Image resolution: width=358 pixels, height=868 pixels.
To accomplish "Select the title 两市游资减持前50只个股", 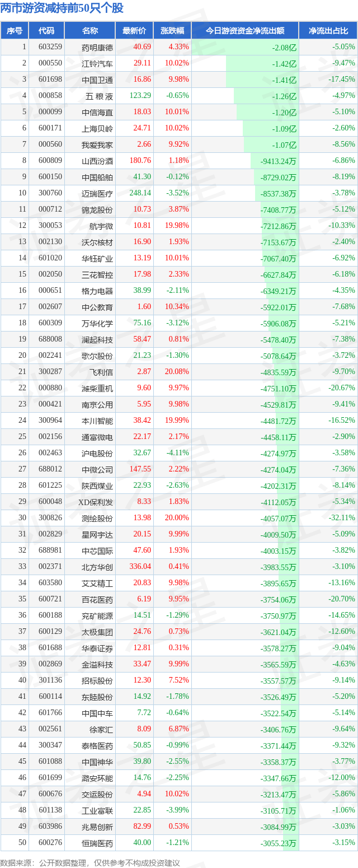I will point(62,8).
